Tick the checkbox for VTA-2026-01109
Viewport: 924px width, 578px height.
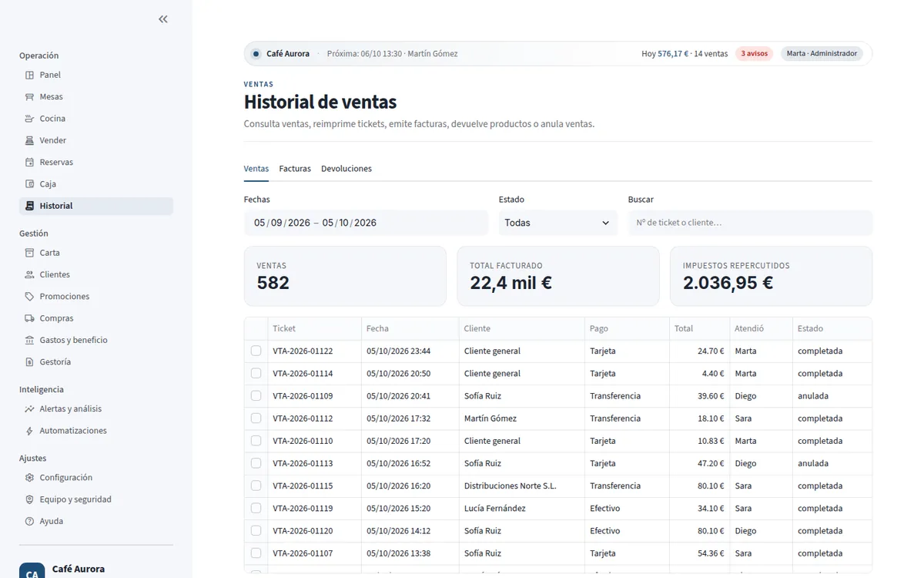coord(256,395)
